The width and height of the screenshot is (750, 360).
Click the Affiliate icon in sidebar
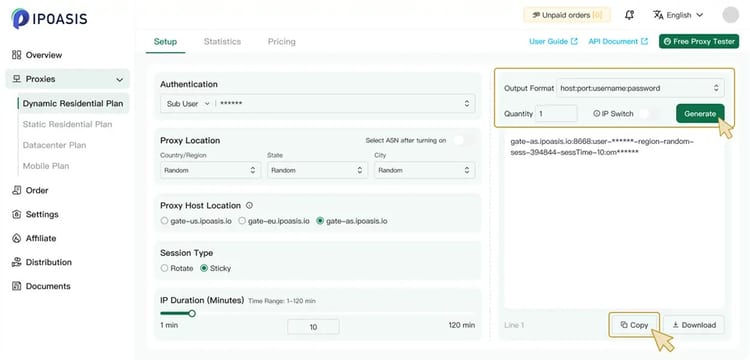point(17,238)
